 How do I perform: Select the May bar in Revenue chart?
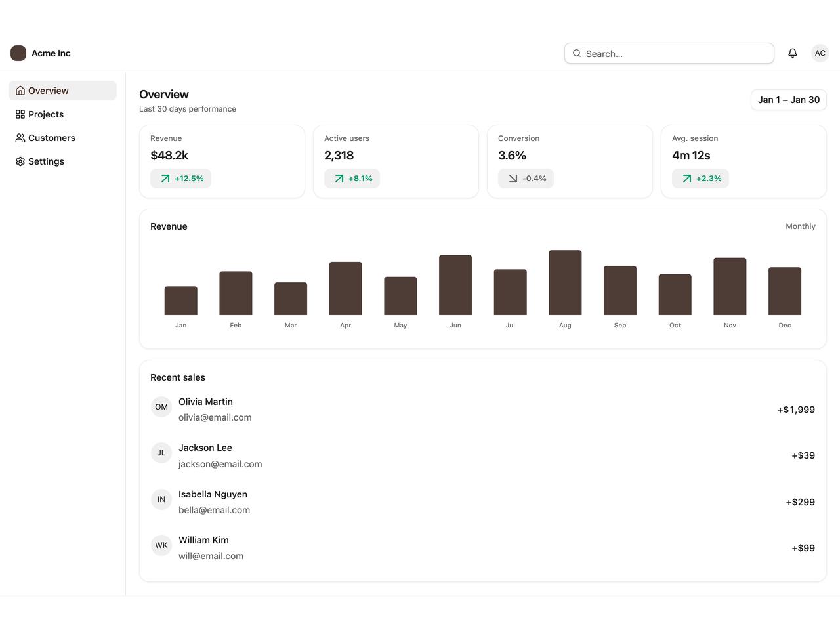[400, 296]
